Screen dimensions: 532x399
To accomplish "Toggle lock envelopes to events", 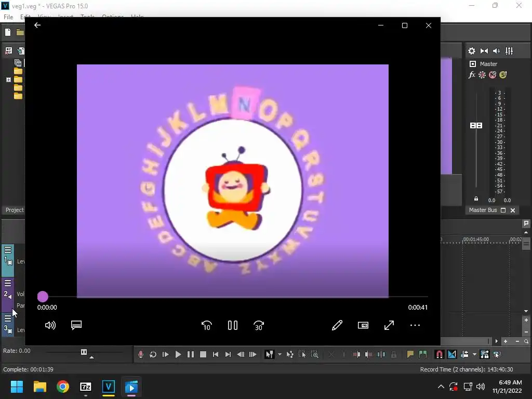I will [485, 354].
